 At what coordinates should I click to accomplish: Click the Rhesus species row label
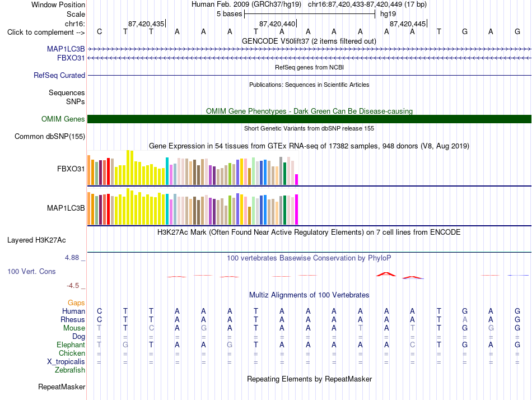(73, 320)
